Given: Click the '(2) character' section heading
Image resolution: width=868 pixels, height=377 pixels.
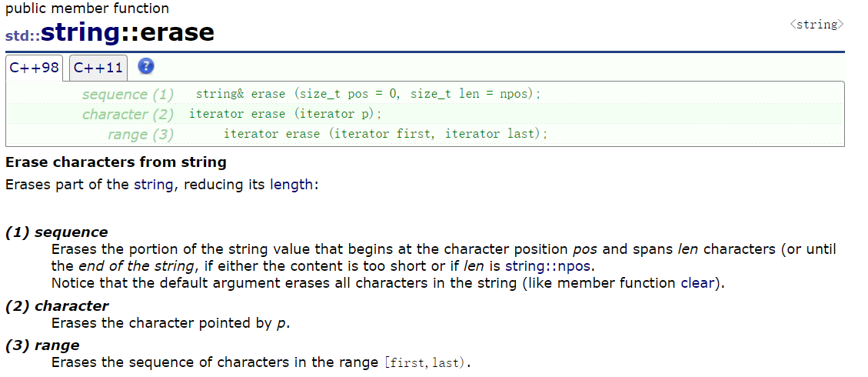Looking at the screenshot, I should click(x=57, y=305).
